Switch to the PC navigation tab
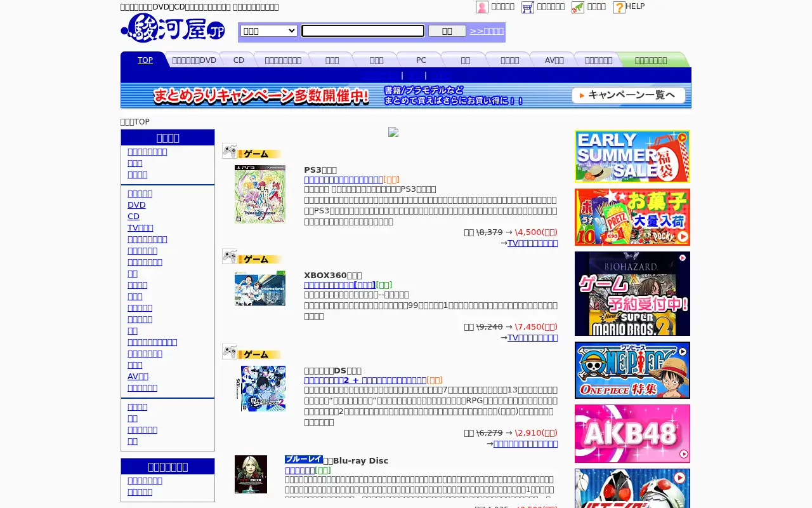 tap(421, 60)
